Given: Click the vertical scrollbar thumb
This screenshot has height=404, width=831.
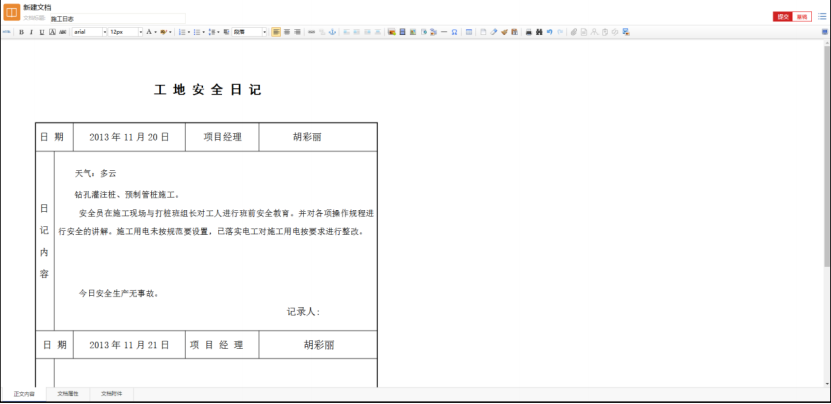Looking at the screenshot, I should (x=827, y=155).
